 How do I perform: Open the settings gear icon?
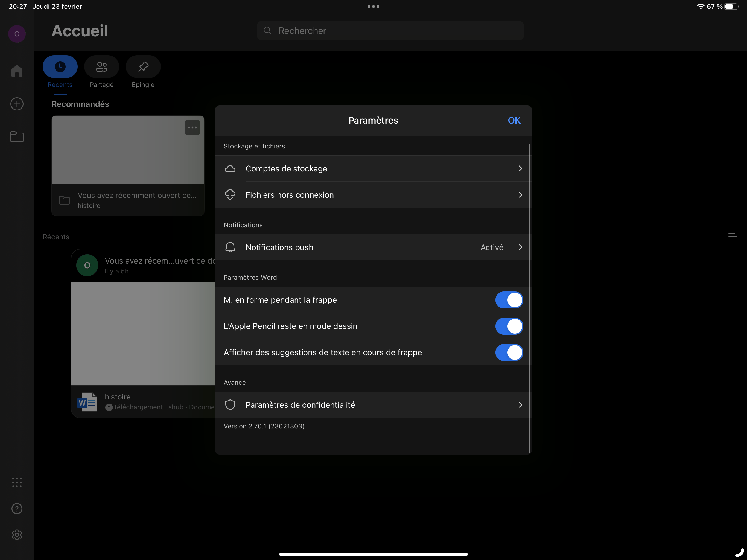(17, 535)
